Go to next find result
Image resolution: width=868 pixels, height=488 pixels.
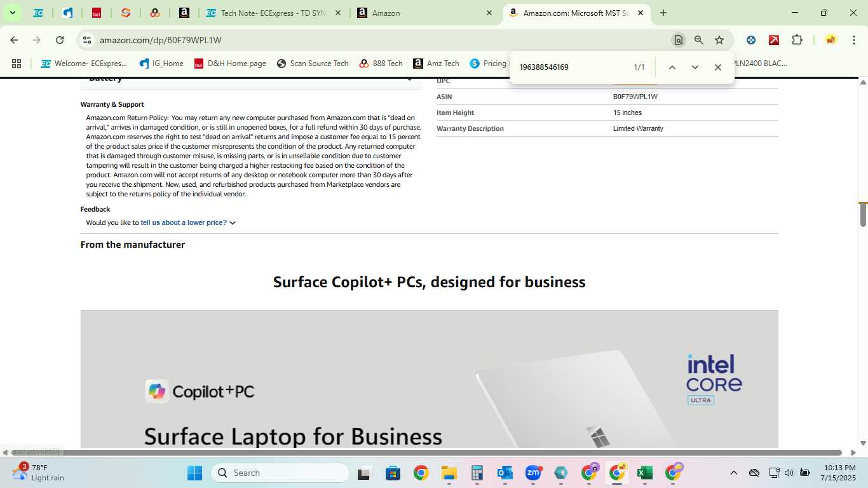(x=695, y=67)
